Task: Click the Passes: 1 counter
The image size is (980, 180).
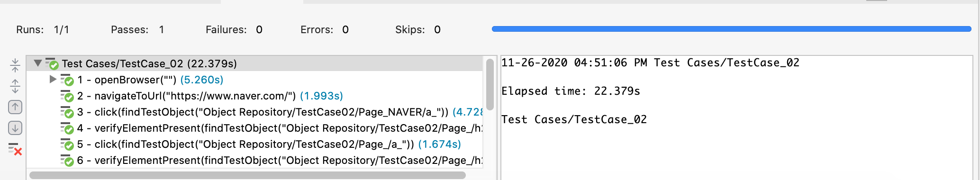Action: coord(137,29)
